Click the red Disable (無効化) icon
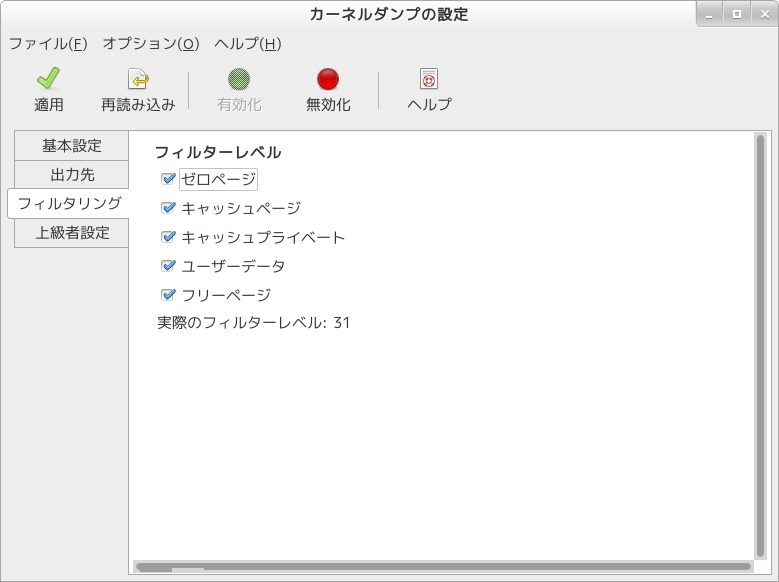The height and width of the screenshot is (582, 779). coord(328,80)
